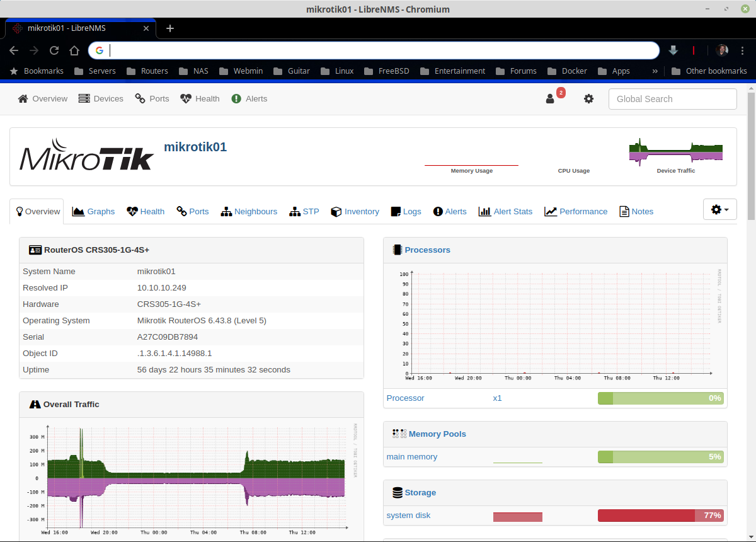Open the Processor row link
Screen dimensions: 756x542
406,398
